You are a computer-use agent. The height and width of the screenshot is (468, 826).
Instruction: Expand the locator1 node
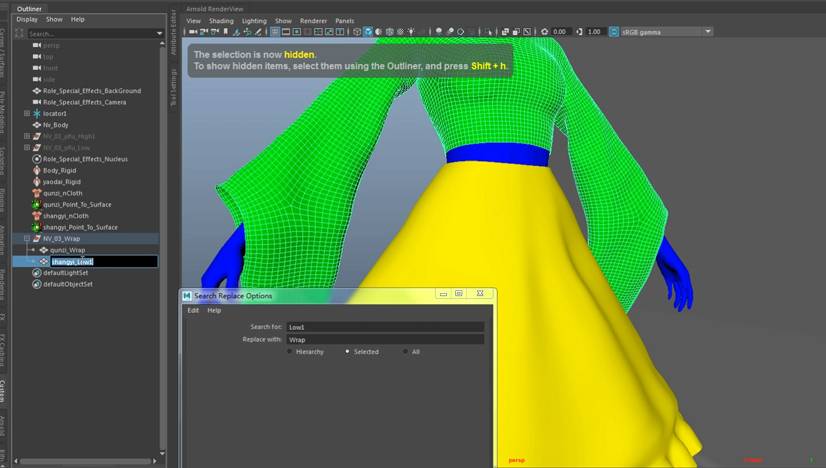(27, 113)
